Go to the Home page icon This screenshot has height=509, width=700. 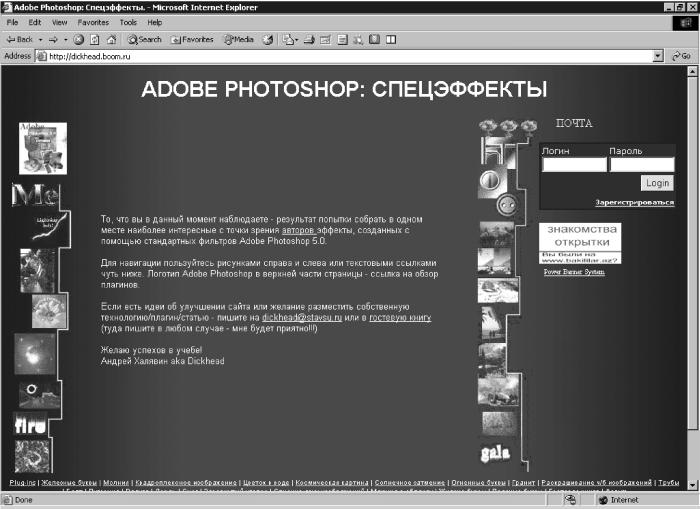coord(112,40)
